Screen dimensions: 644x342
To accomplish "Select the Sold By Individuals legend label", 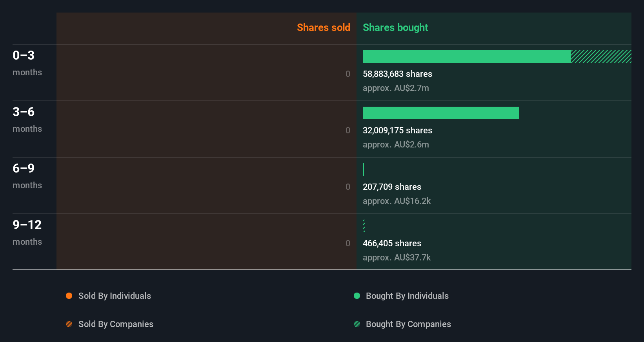I will pyautogui.click(x=115, y=296).
